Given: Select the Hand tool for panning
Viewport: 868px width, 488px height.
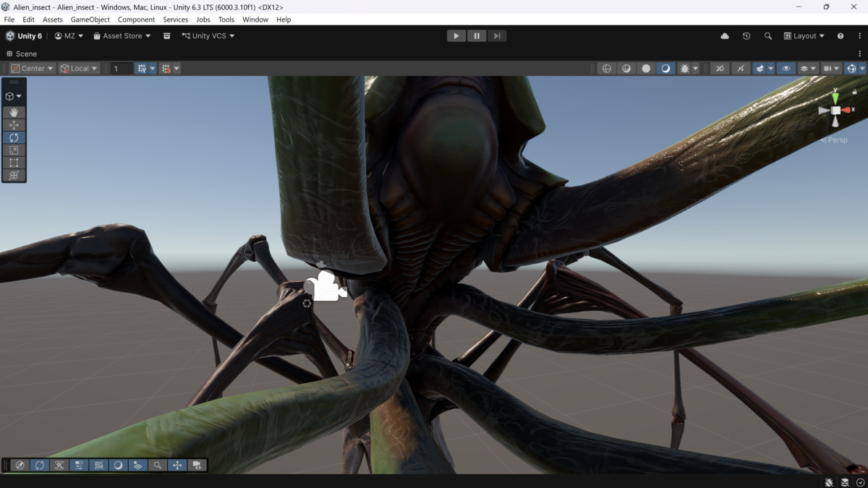Looking at the screenshot, I should coord(14,112).
